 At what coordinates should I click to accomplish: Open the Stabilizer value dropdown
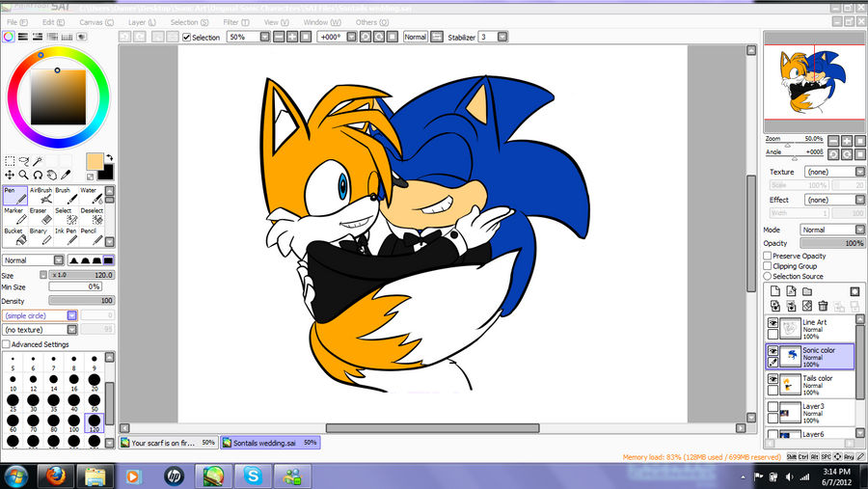pyautogui.click(x=502, y=37)
